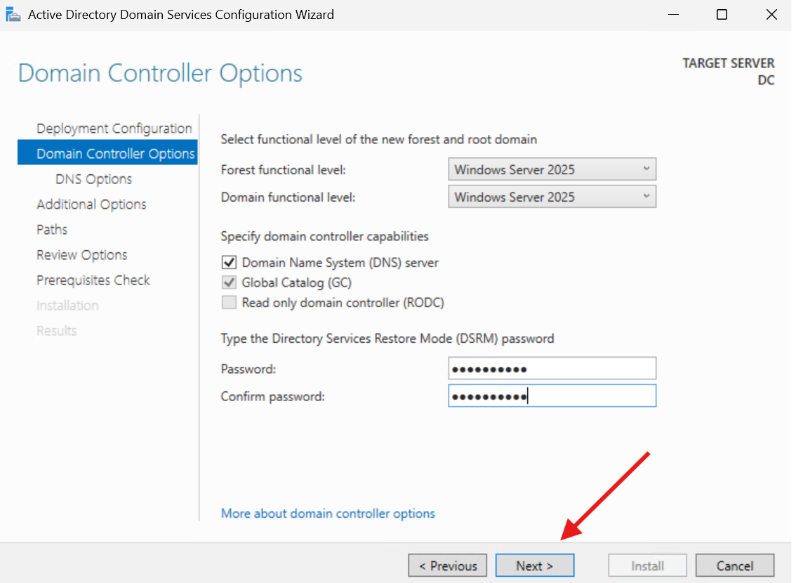Close the configuration wizard window
This screenshot has width=792, height=583.
tap(769, 15)
